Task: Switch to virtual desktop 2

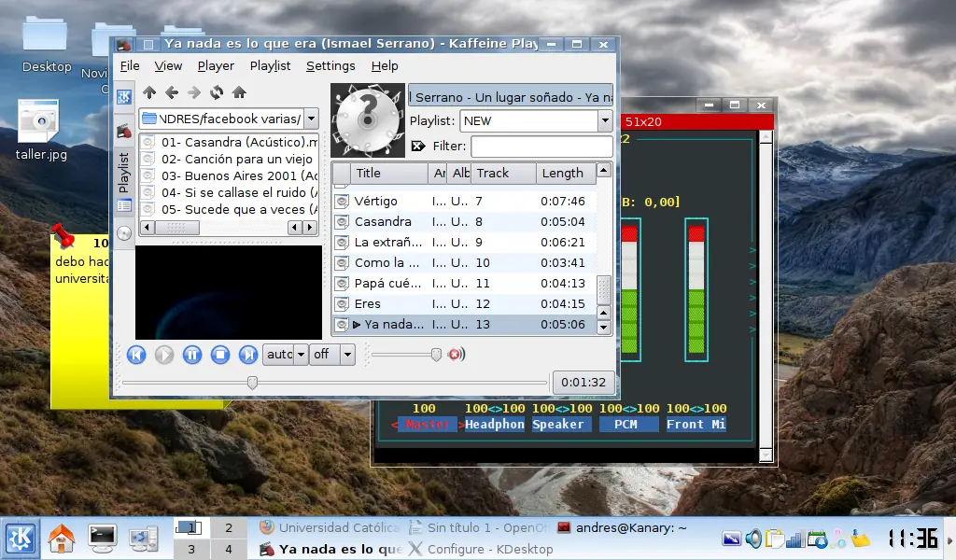Action: [228, 527]
